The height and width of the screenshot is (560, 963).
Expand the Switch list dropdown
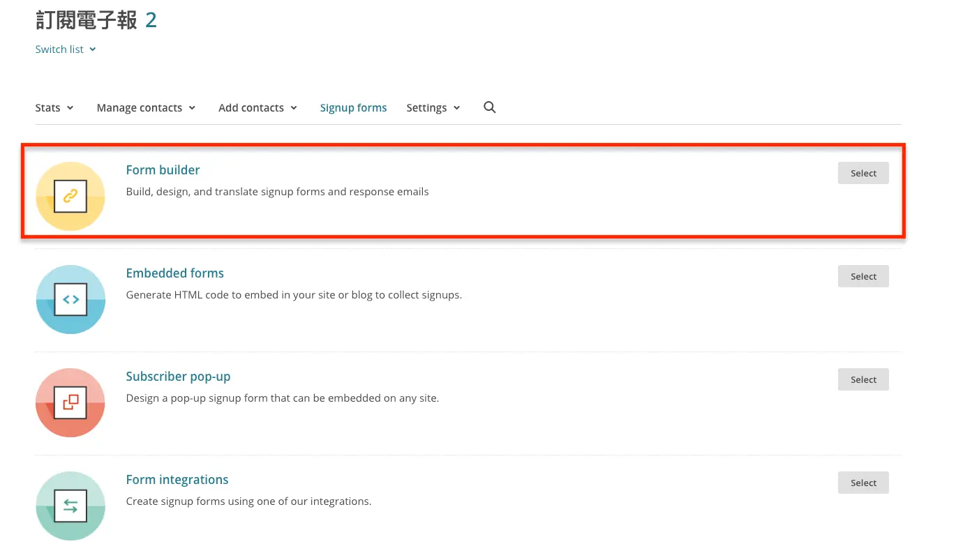pos(66,50)
